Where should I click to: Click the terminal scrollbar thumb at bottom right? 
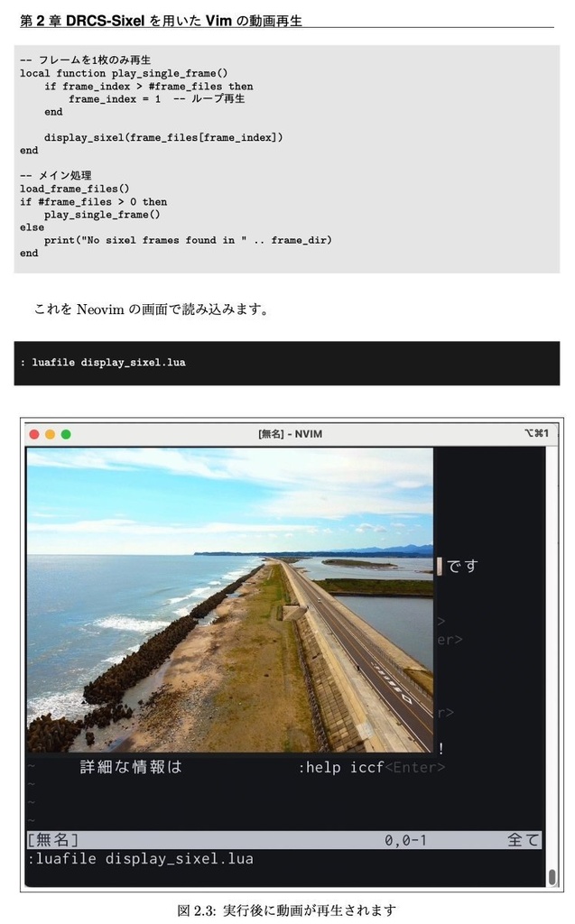(x=552, y=877)
